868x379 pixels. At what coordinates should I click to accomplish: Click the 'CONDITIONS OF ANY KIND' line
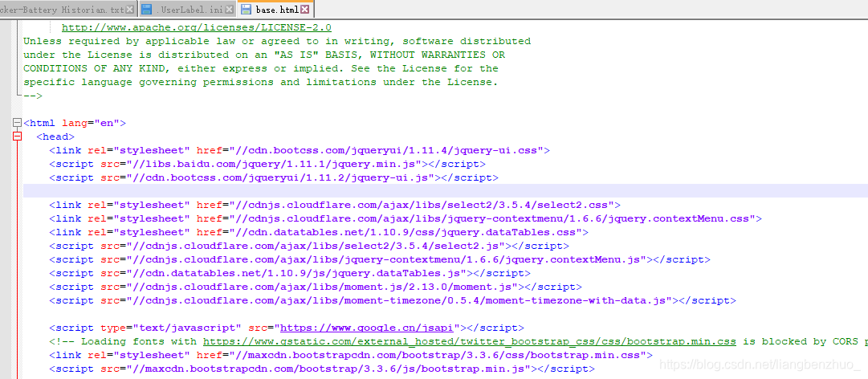(261, 68)
